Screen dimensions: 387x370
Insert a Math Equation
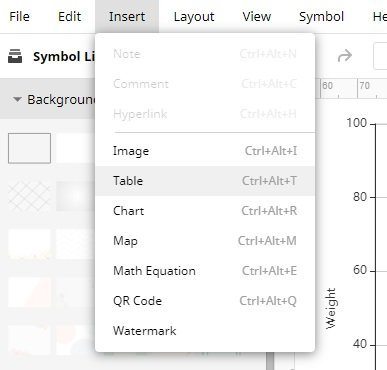point(205,271)
